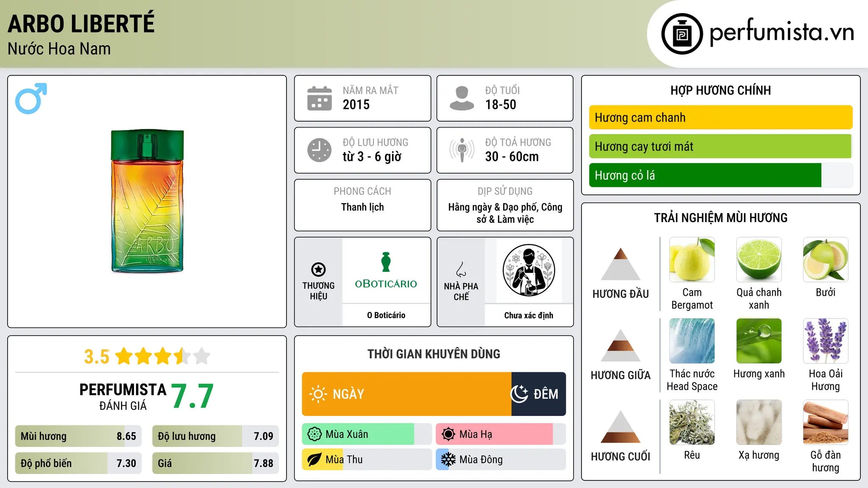Click the light green Hương cay tươi mát bar

(721, 146)
